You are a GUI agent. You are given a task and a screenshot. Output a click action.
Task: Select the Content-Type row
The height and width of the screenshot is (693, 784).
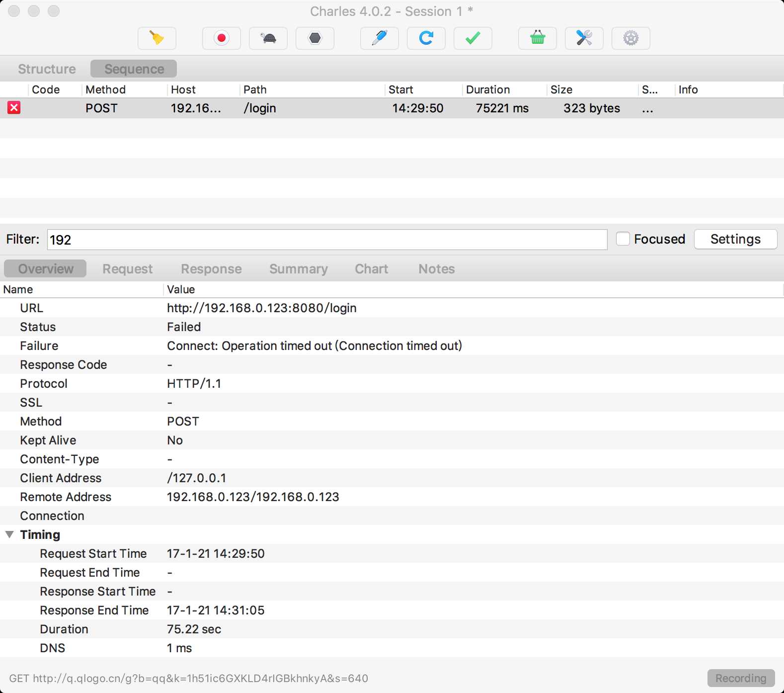(392, 459)
